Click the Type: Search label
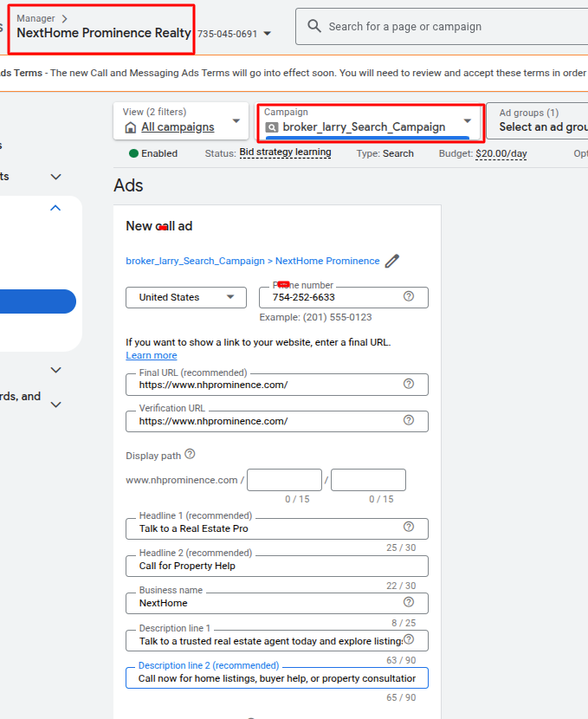Viewport: 588px width, 719px height. point(385,153)
